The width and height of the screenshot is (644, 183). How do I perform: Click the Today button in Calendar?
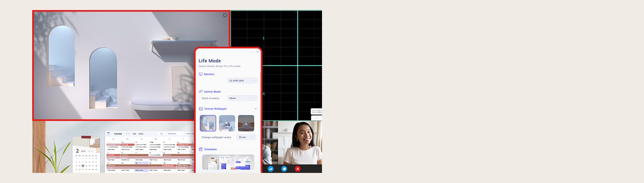(x=162, y=133)
